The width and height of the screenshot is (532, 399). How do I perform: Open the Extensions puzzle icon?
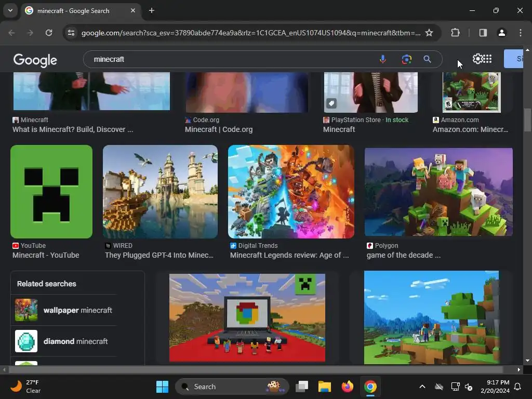[455, 33]
